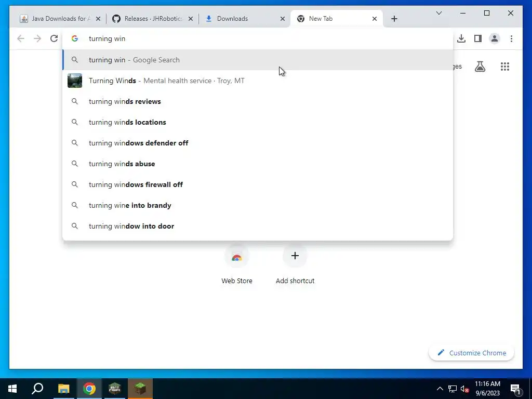Pick 'turning window into door' suggestion
Viewport: 532px width, 399px height.
[258, 226]
